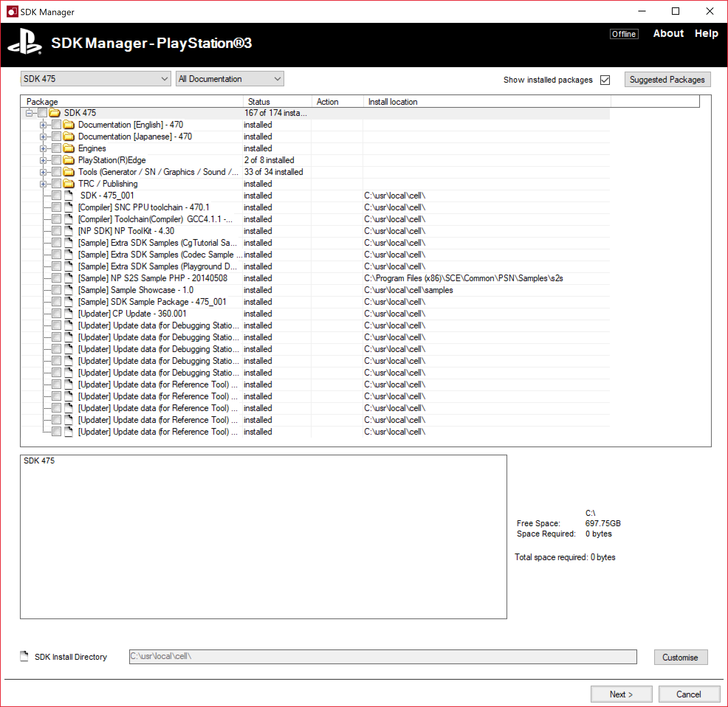Image resolution: width=728 pixels, height=707 pixels.
Task: Click the SDK 475 description text box
Action: [263, 537]
